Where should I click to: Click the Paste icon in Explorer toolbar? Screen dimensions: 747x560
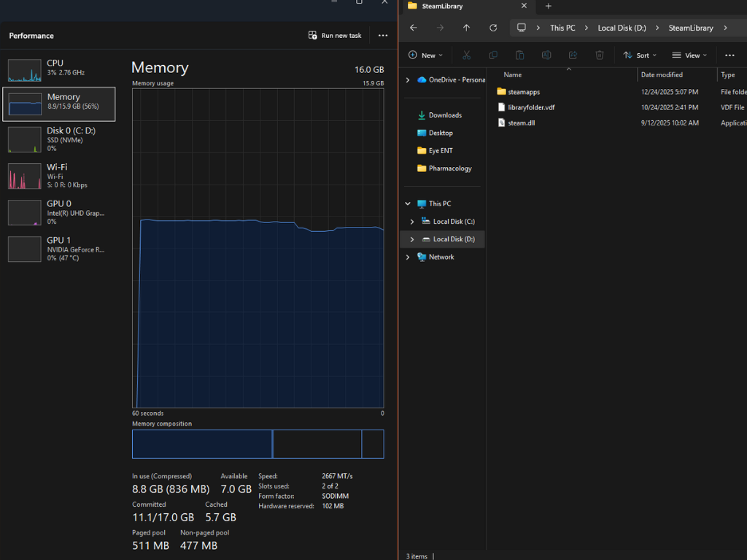[x=519, y=55]
